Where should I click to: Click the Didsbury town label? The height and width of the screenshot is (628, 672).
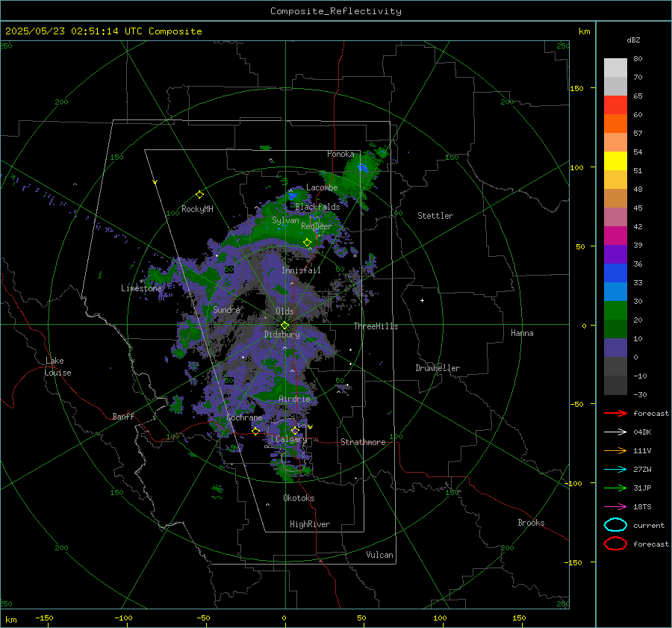click(281, 335)
